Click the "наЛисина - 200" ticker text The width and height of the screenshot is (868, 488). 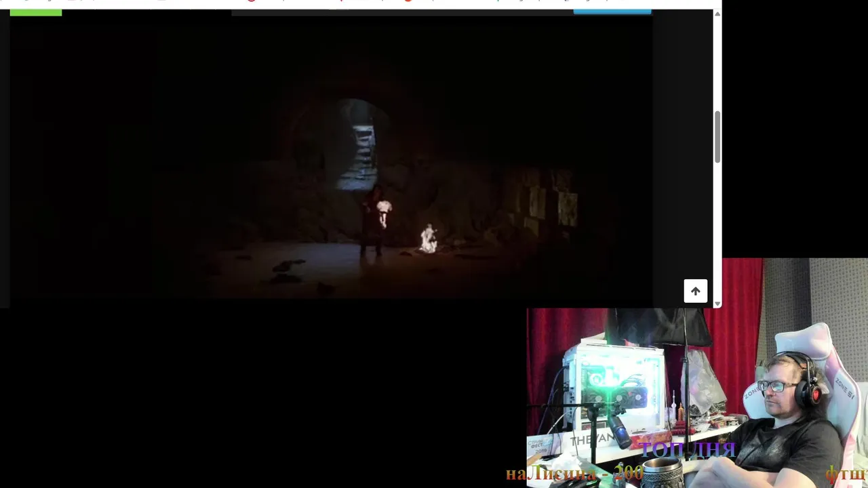(x=574, y=474)
